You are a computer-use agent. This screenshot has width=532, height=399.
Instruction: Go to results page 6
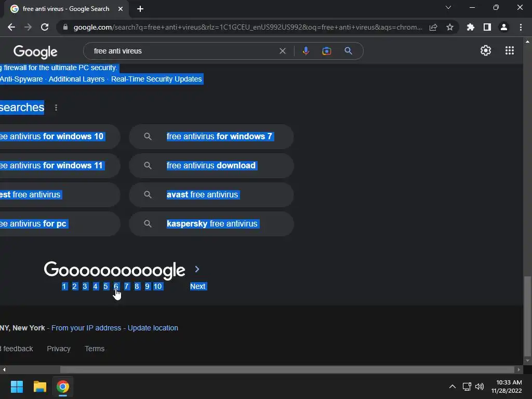click(116, 286)
